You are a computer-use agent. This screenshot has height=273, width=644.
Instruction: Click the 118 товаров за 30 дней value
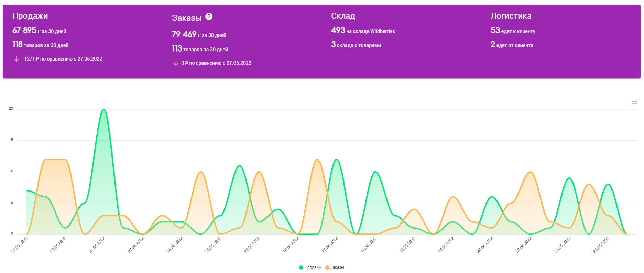pos(41,45)
